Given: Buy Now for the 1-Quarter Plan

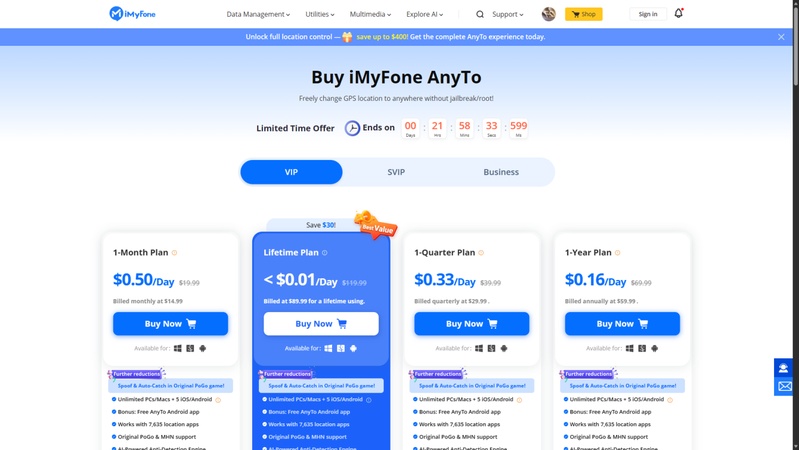Looking at the screenshot, I should coord(471,324).
